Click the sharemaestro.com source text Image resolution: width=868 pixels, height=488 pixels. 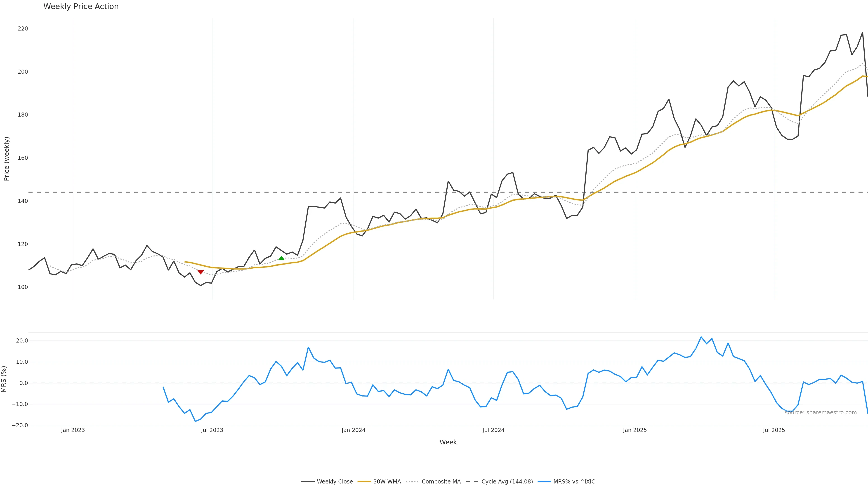(821, 413)
